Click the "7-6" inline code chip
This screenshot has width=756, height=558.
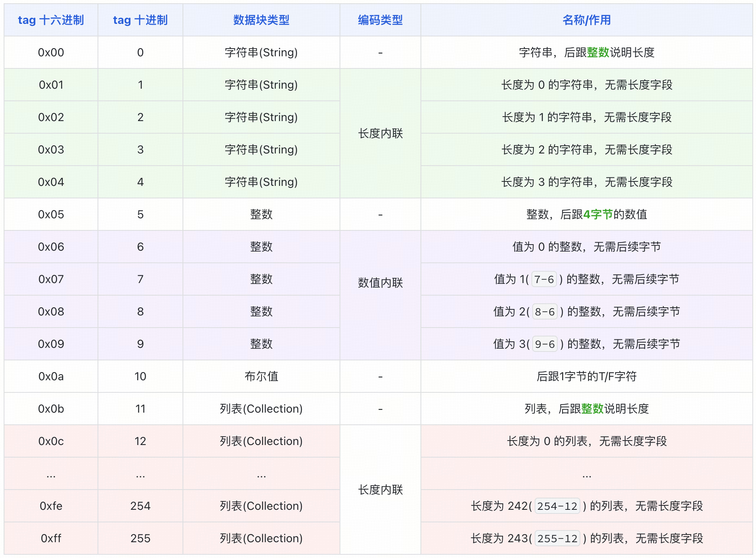(544, 279)
